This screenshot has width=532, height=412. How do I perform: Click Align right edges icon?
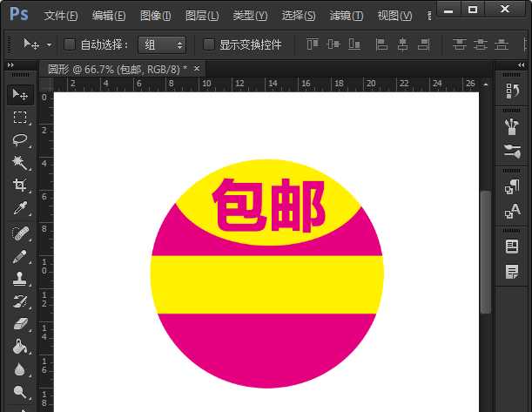click(x=424, y=44)
